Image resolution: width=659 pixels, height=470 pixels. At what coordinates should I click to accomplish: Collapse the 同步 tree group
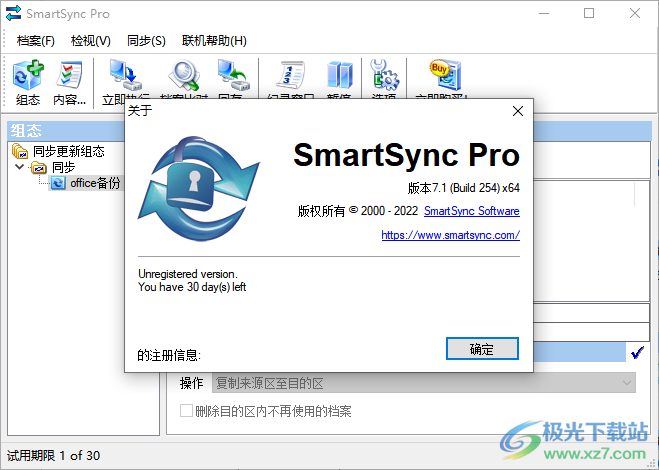coord(19,167)
